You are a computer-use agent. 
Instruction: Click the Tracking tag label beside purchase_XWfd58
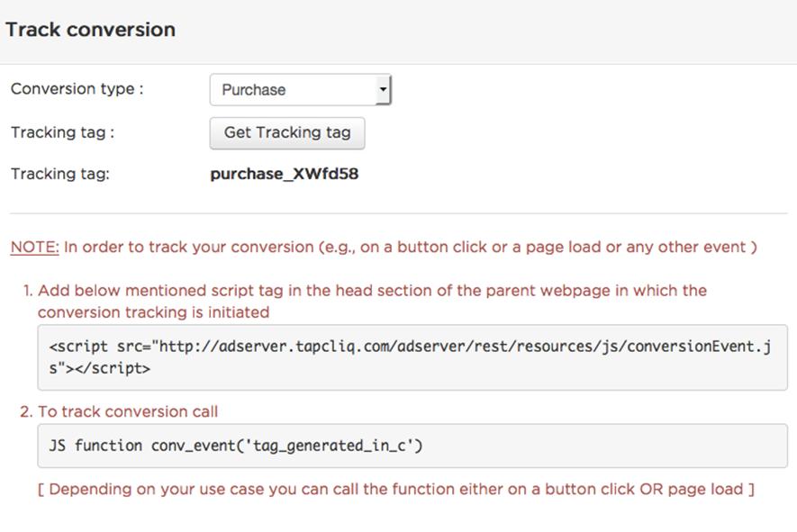click(60, 174)
